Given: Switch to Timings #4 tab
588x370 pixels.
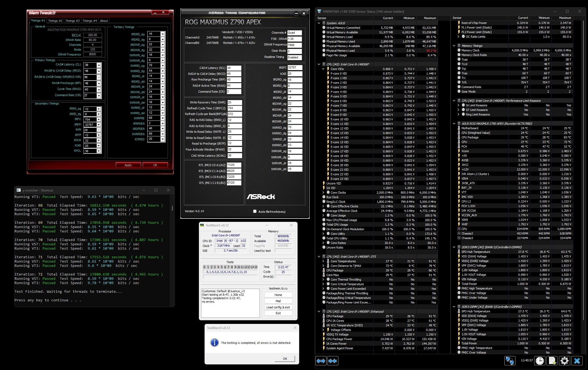Looking at the screenshot, I should 90,21.
